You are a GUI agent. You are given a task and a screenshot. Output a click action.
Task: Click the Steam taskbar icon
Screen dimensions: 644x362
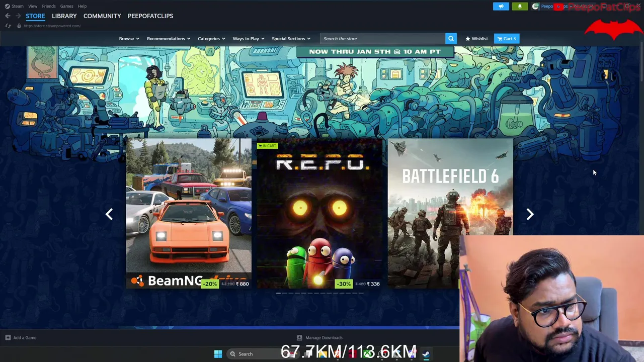[x=426, y=354]
